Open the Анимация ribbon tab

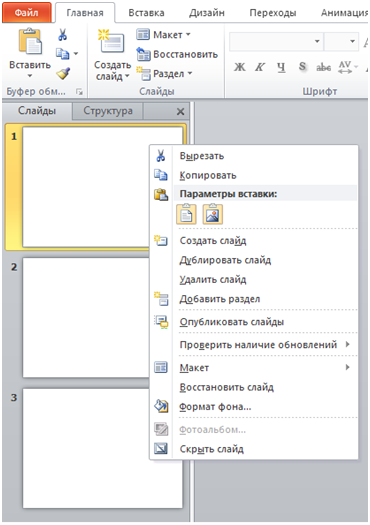pyautogui.click(x=344, y=13)
